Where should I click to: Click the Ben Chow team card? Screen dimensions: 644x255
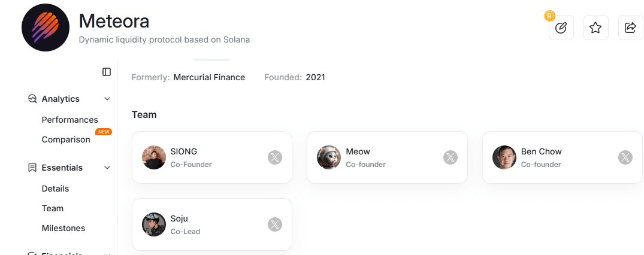pyautogui.click(x=562, y=157)
